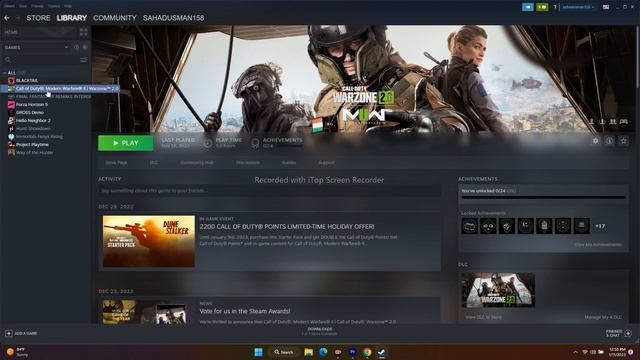Click the Dune Stalker Starter Pack thumbnail
The width and height of the screenshot is (640, 360).
coord(149,241)
